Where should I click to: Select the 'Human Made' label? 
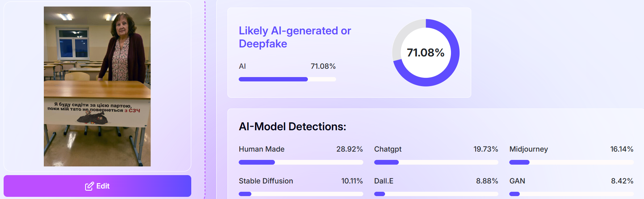(262, 149)
